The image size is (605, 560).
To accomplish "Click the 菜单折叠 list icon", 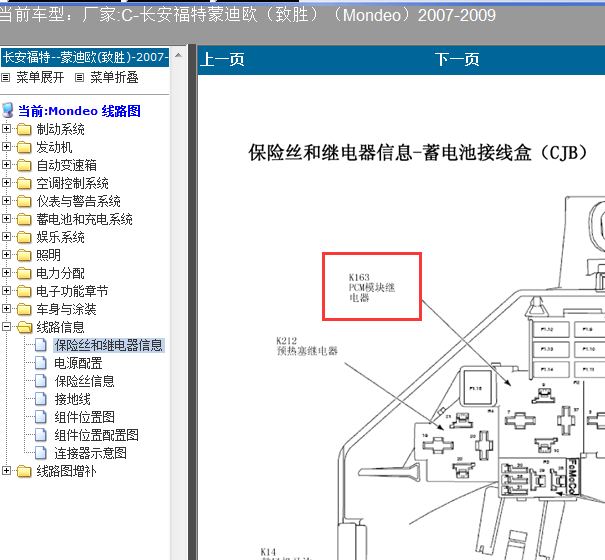I will [79, 78].
